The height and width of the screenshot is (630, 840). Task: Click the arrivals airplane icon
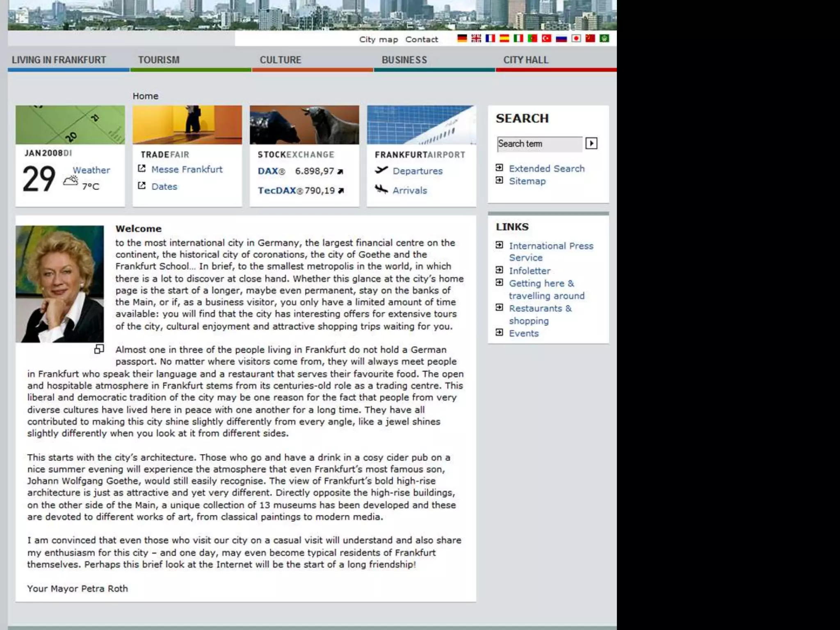coord(381,189)
